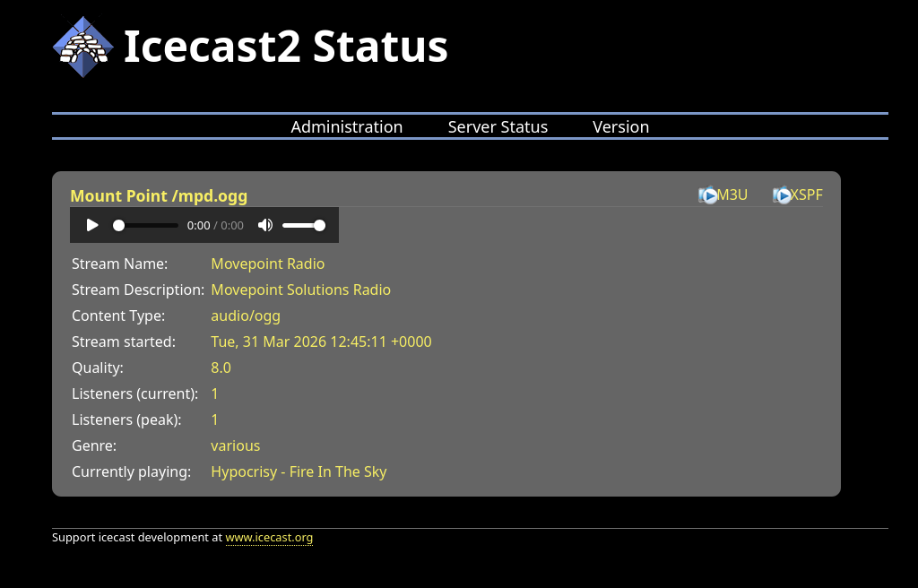This screenshot has width=918, height=588.
Task: Select current listeners count value
Action: (215, 393)
